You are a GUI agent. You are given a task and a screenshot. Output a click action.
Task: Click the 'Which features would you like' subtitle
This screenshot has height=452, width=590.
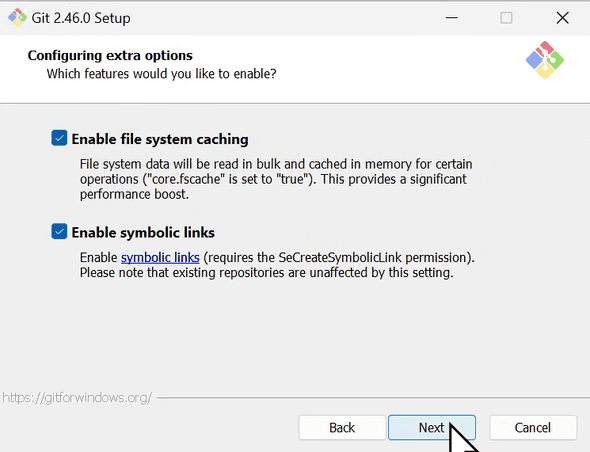[x=161, y=74]
